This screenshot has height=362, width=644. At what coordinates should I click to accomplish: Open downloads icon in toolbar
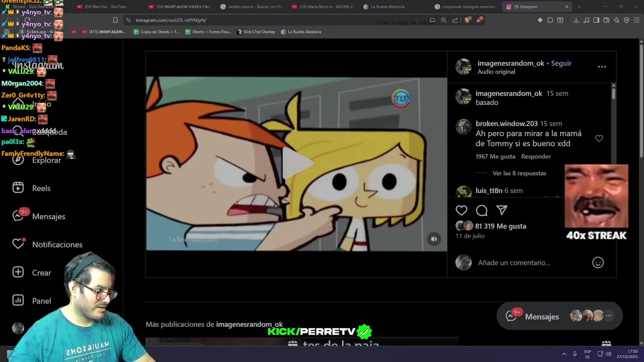pos(576,20)
